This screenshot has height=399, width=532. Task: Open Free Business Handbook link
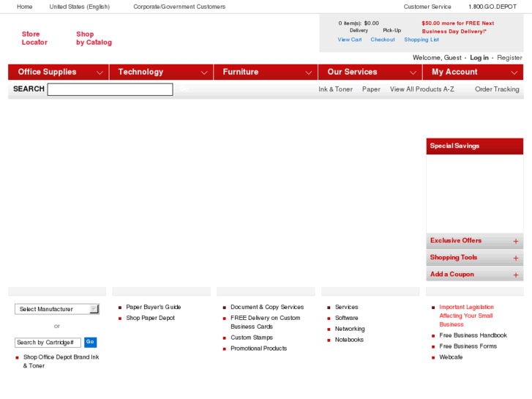(473, 335)
